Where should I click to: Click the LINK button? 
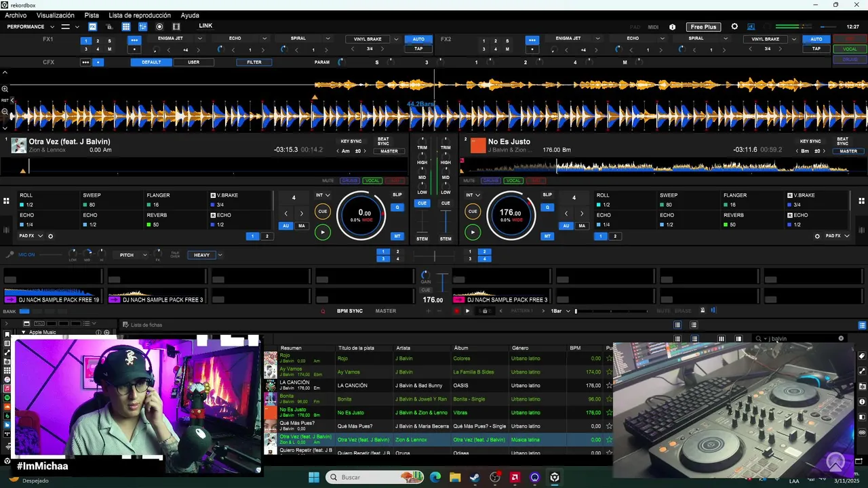point(205,26)
